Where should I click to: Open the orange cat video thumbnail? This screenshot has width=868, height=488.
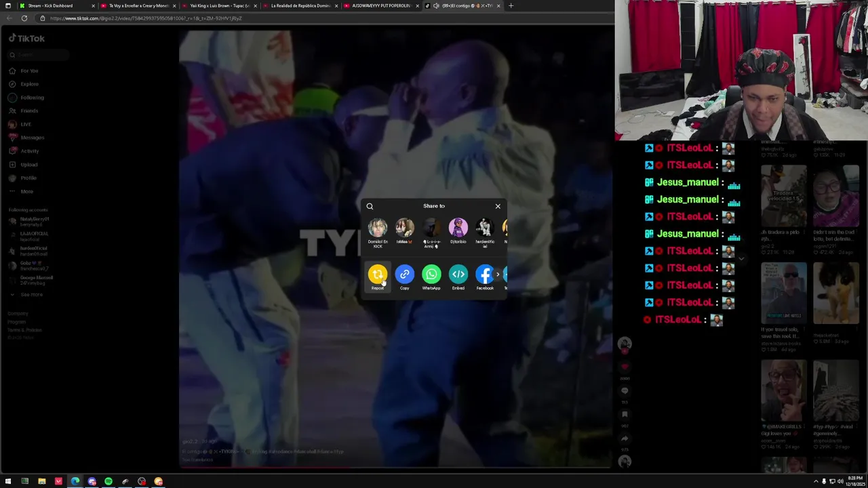pos(836,293)
